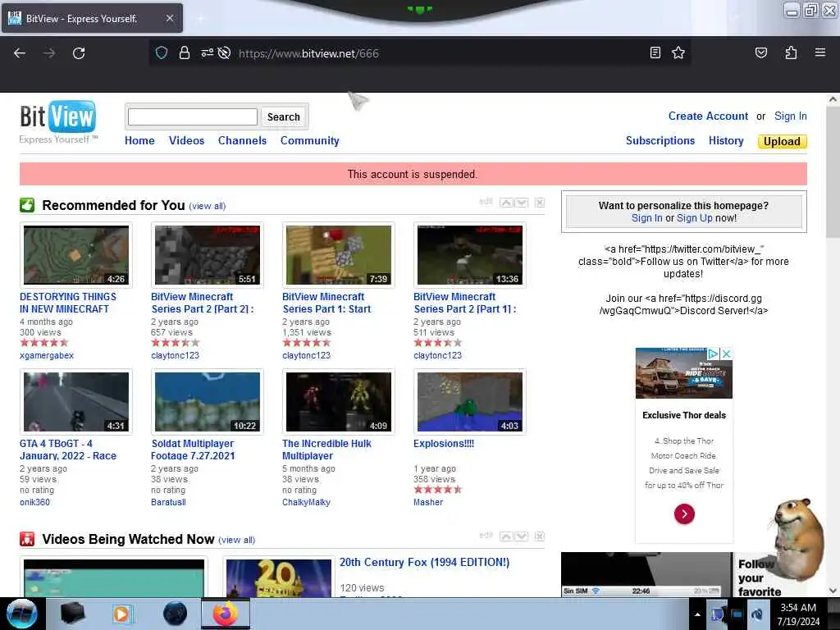Open the Firefox hamburger menu
Image resolution: width=840 pixels, height=630 pixels.
click(x=819, y=52)
